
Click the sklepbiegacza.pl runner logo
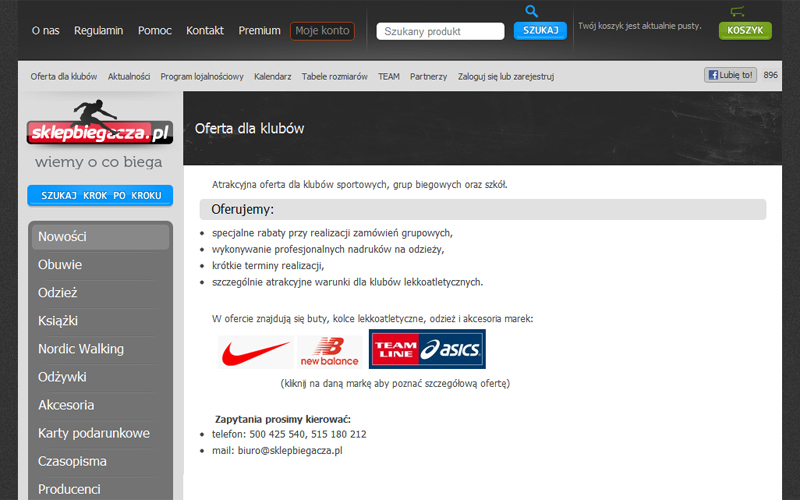coord(99,122)
